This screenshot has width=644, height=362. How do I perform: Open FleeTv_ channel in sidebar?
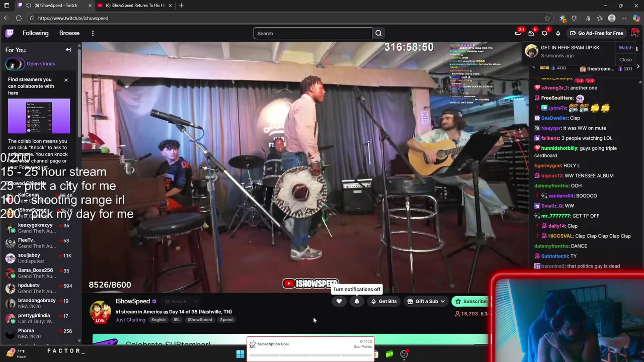(x=39, y=243)
